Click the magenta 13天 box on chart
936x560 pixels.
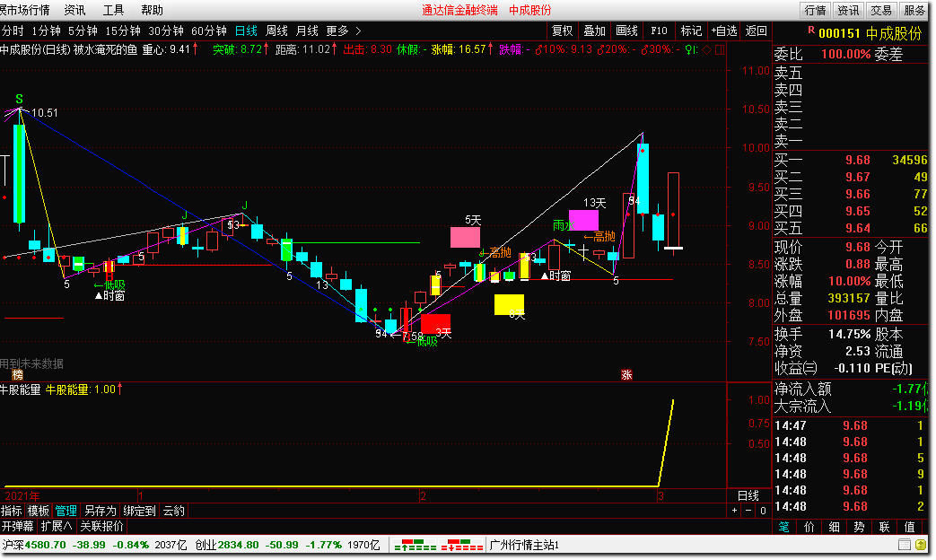(x=584, y=220)
